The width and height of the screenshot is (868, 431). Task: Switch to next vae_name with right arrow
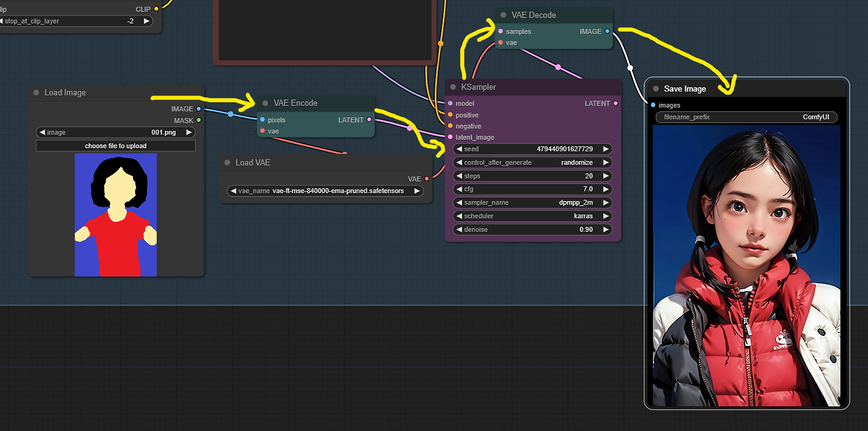tap(416, 191)
